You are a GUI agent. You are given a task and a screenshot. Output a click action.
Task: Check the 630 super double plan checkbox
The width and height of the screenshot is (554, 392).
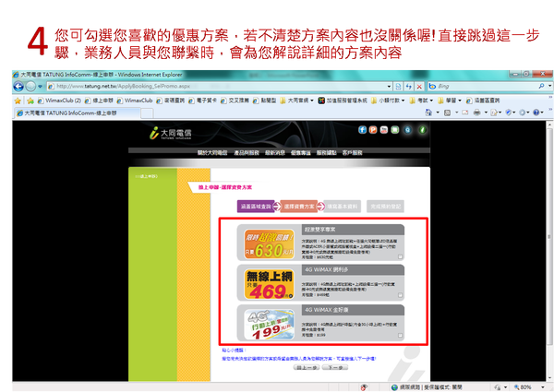400,256
